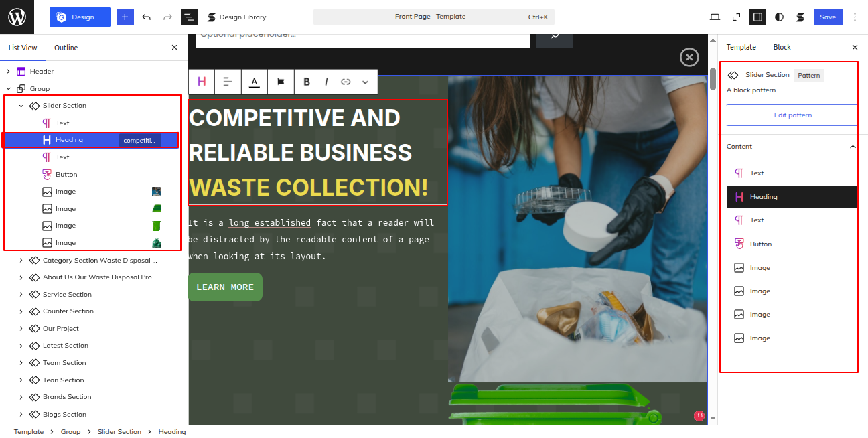Click Template in the bottom breadcrumb
868x438 pixels.
[29, 432]
